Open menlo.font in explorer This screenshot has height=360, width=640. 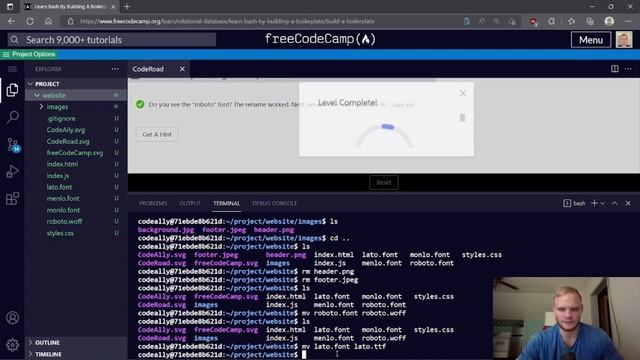[63, 198]
